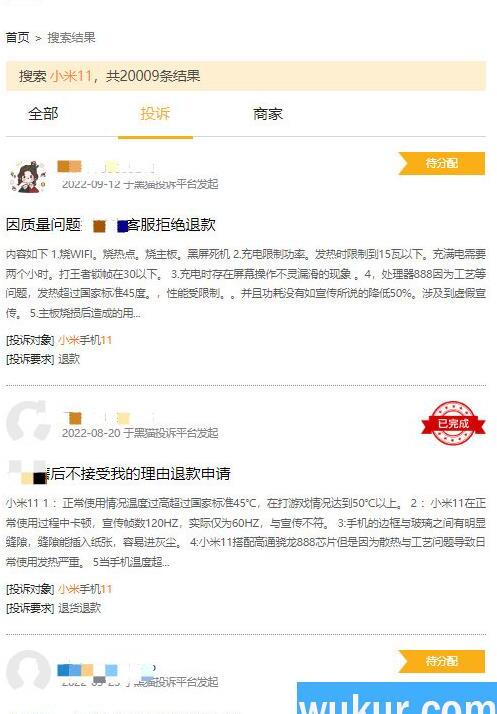The height and width of the screenshot is (714, 497).
Task: Open second complaint description about 国家标准45°C
Action: [x=246, y=533]
